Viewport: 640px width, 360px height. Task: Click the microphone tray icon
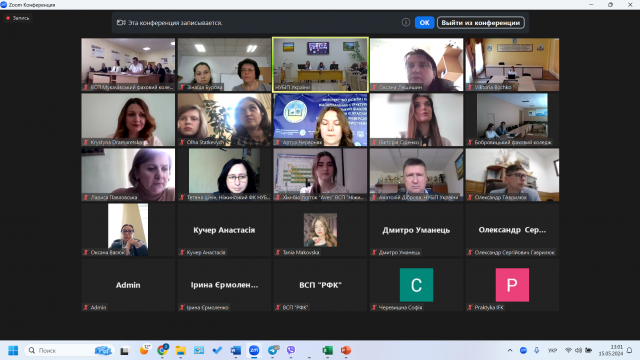(x=537, y=350)
